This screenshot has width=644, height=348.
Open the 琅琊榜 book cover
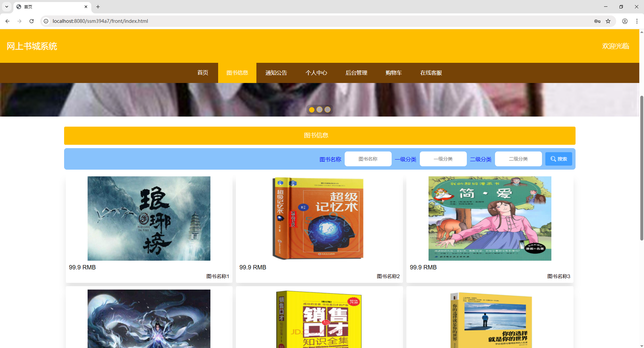(149, 218)
